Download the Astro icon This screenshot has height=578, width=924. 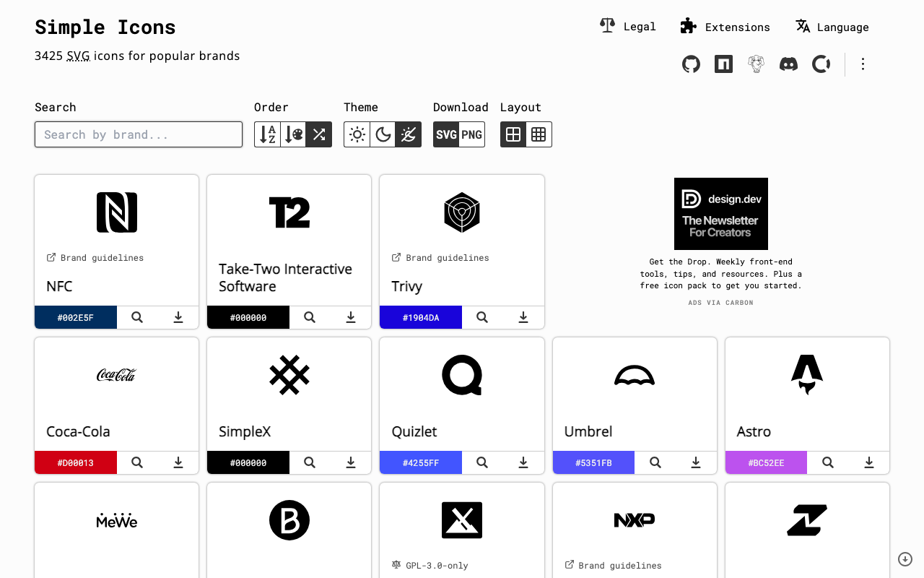click(869, 462)
